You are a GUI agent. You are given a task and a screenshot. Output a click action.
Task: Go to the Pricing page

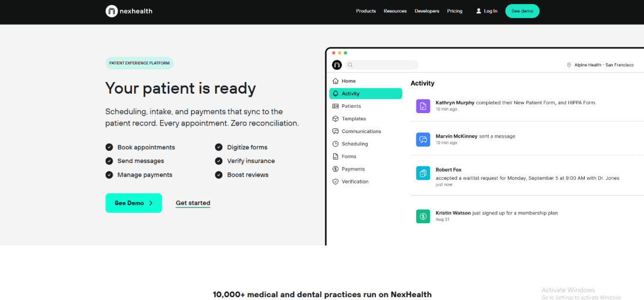pyautogui.click(x=455, y=11)
